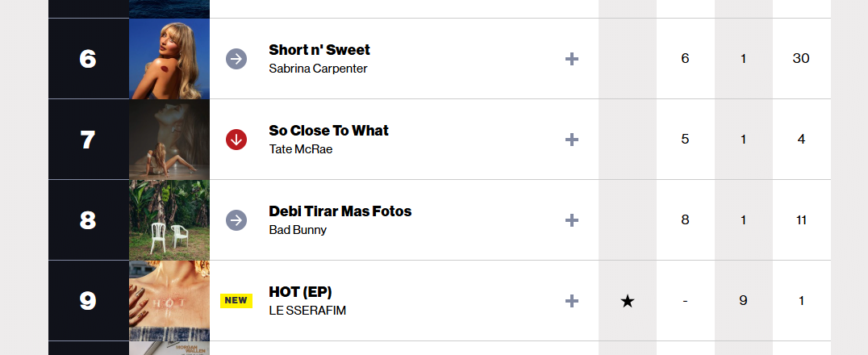Click steady arrow icon beside Debi Tirar Mas Fotos
Screen dimensions: 868x355
tap(236, 220)
